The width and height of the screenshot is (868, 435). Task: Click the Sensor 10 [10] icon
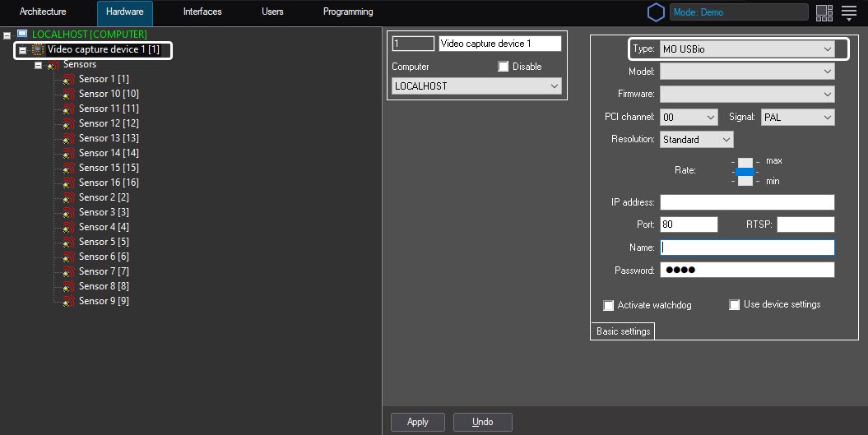tap(68, 95)
